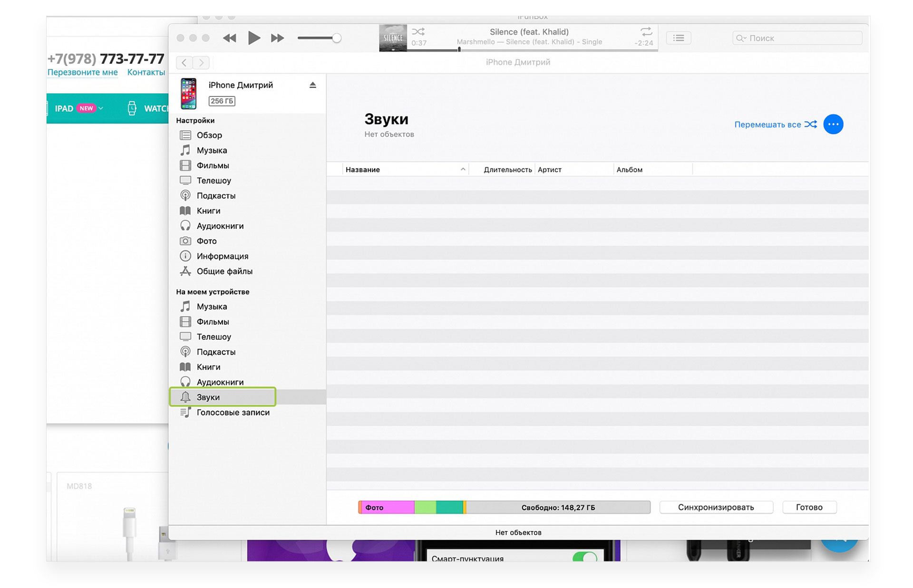The image size is (913, 588).
Task: Click the pink Фото storage segment
Action: tap(388, 508)
